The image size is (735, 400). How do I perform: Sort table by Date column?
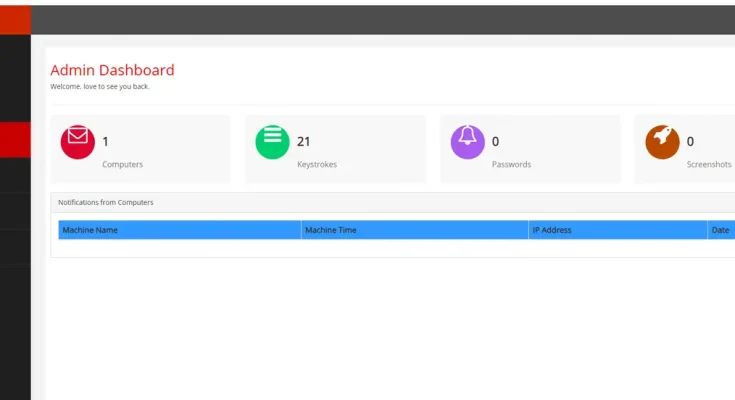720,230
